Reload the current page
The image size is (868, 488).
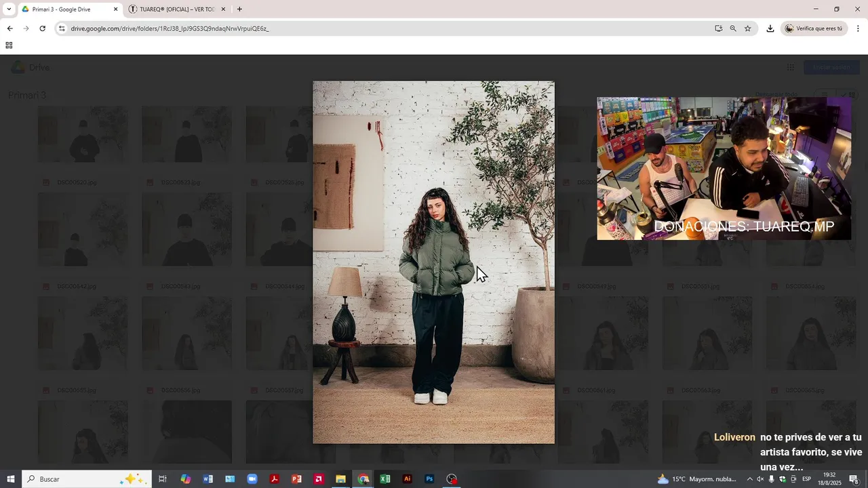[42, 28]
